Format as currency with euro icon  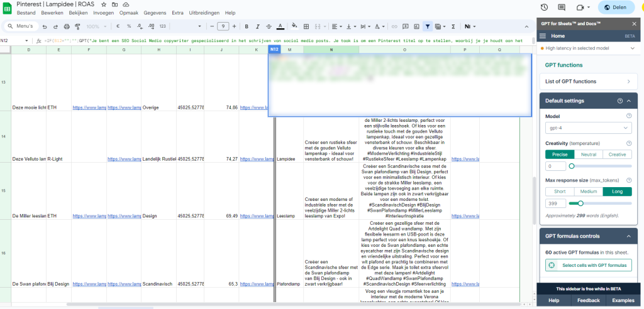coord(118,26)
